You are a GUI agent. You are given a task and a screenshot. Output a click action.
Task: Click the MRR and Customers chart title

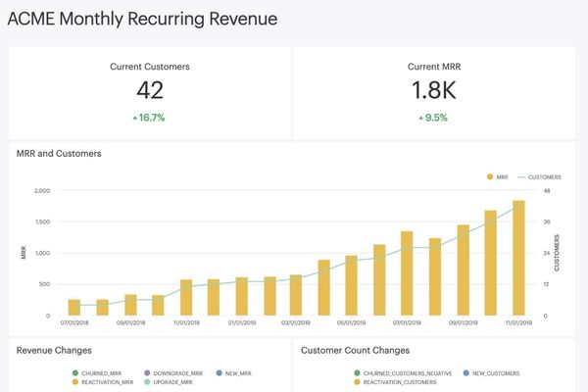[x=59, y=154]
